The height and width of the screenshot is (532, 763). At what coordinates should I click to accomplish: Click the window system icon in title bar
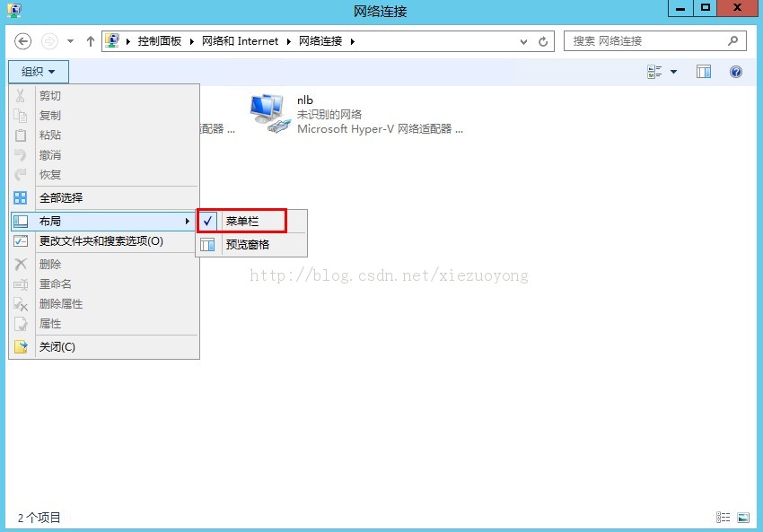click(x=14, y=10)
